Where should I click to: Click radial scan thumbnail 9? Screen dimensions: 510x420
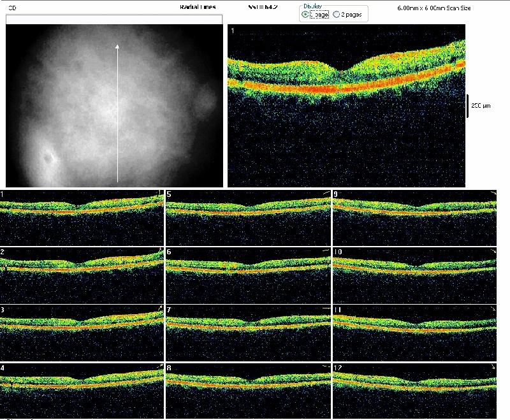[414, 217]
